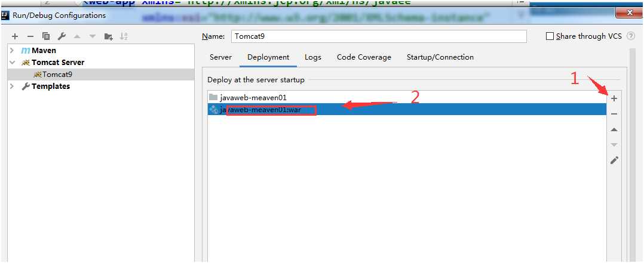Open the Code Coverage tab
This screenshot has height=263, width=644.
(364, 57)
